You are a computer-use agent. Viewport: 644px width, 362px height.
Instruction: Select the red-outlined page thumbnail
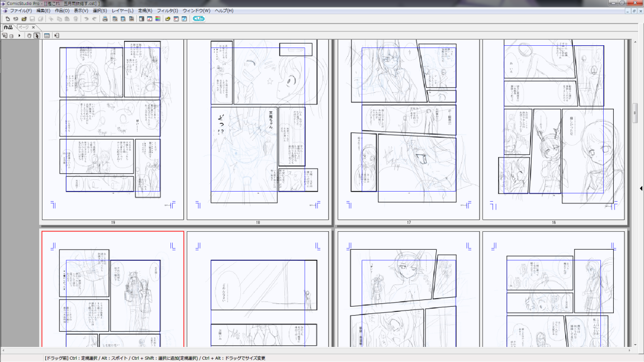point(112,289)
